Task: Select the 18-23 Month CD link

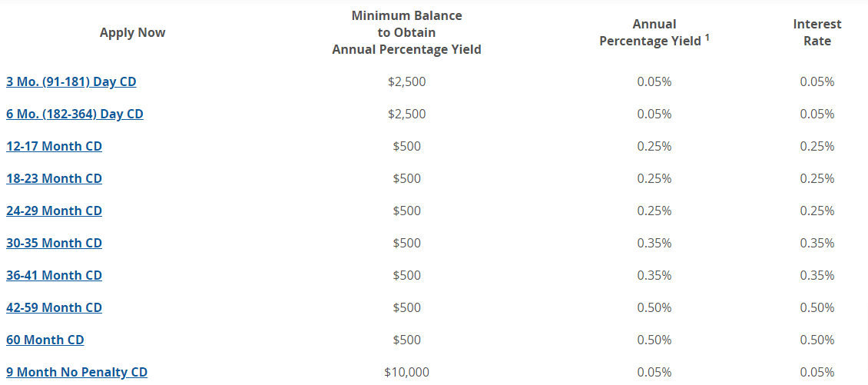Action: [x=54, y=178]
